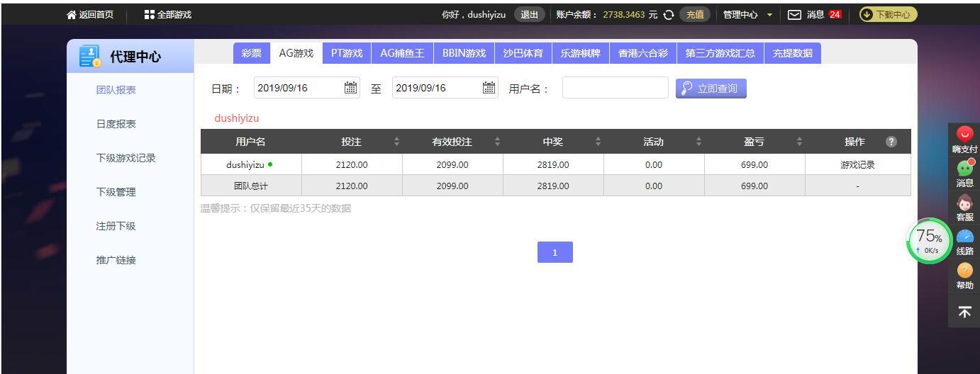Switch to the BBIN游戏 tab
The width and height of the screenshot is (980, 374).
(464, 53)
